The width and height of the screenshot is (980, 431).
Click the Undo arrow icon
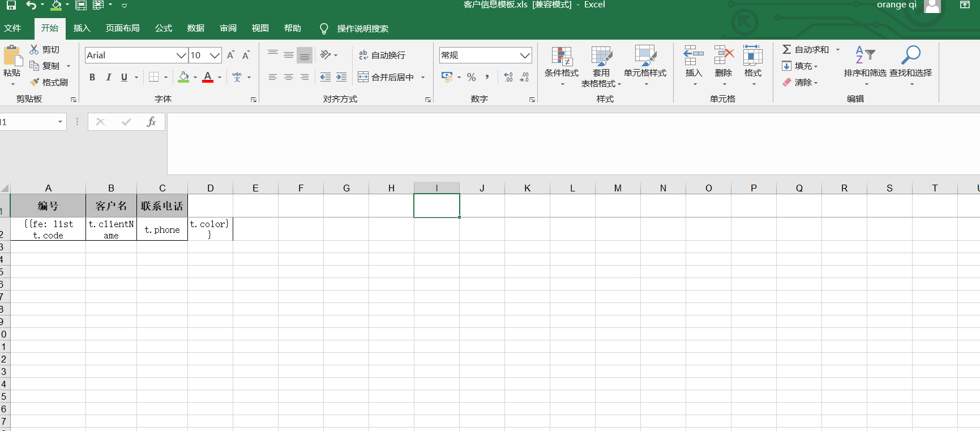31,5
